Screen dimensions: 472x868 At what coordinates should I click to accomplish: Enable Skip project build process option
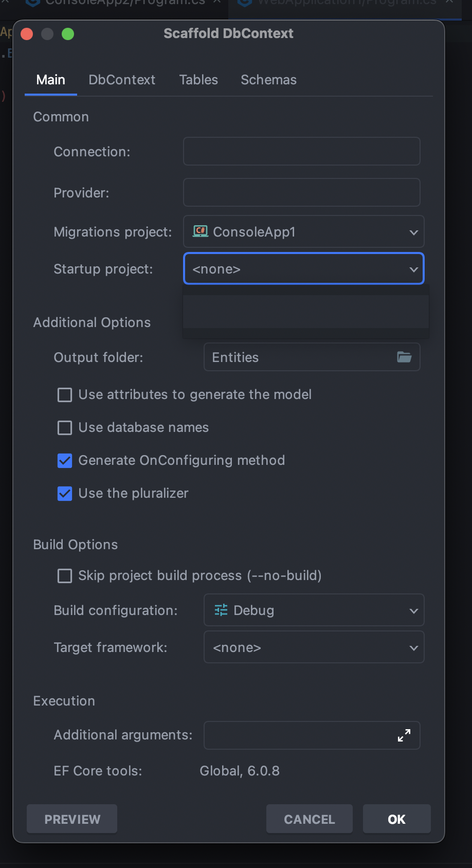[x=64, y=576]
